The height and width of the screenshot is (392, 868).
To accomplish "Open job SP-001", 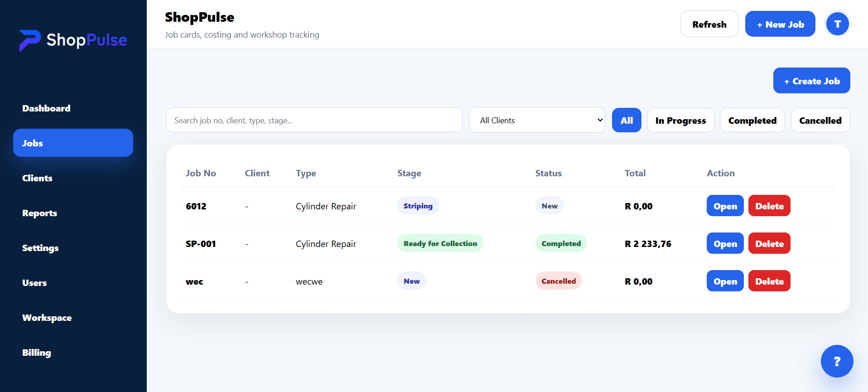I will point(725,243).
